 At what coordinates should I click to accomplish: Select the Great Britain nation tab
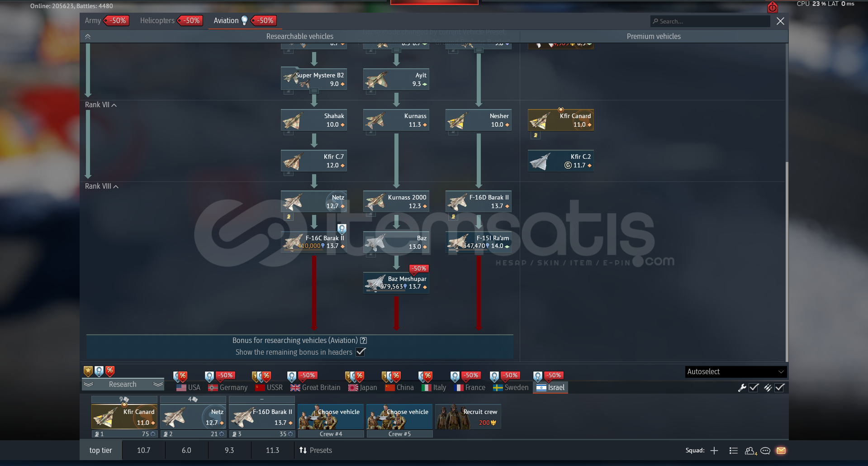315,388
